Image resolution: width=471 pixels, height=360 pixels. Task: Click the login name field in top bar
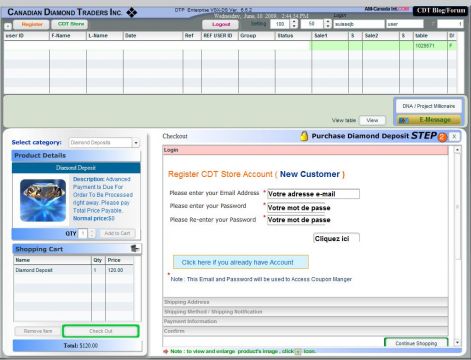(359, 24)
